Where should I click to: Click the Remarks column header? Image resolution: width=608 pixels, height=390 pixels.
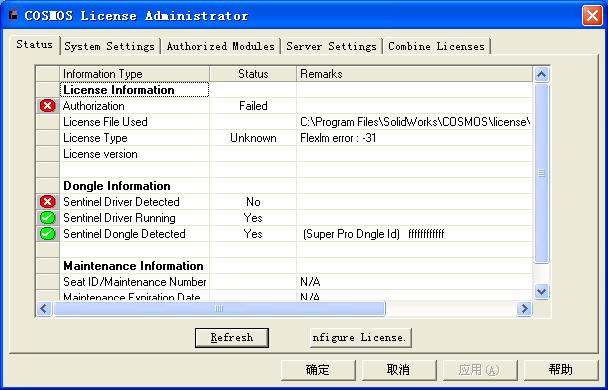coord(415,74)
